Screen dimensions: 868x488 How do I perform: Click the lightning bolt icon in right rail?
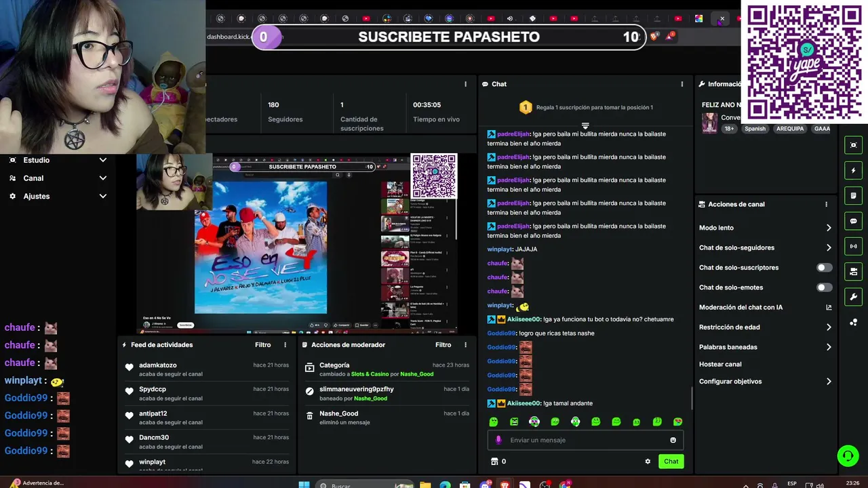[x=853, y=170]
